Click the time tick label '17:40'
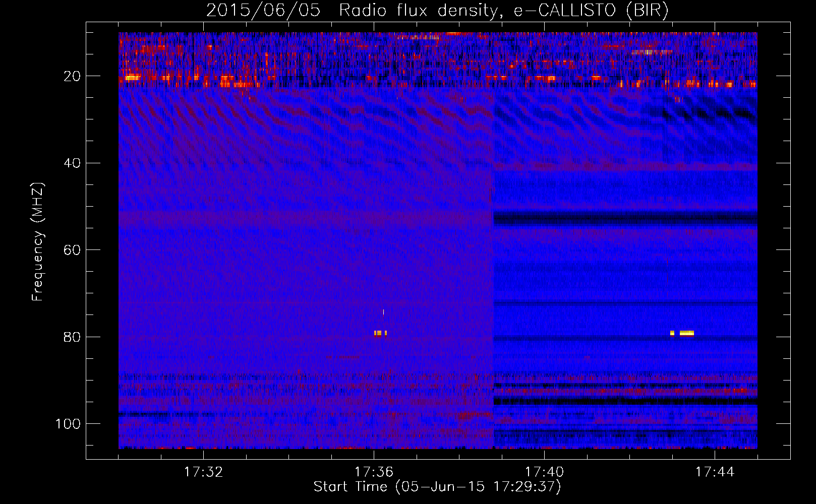The width and height of the screenshot is (816, 504). pyautogui.click(x=544, y=472)
